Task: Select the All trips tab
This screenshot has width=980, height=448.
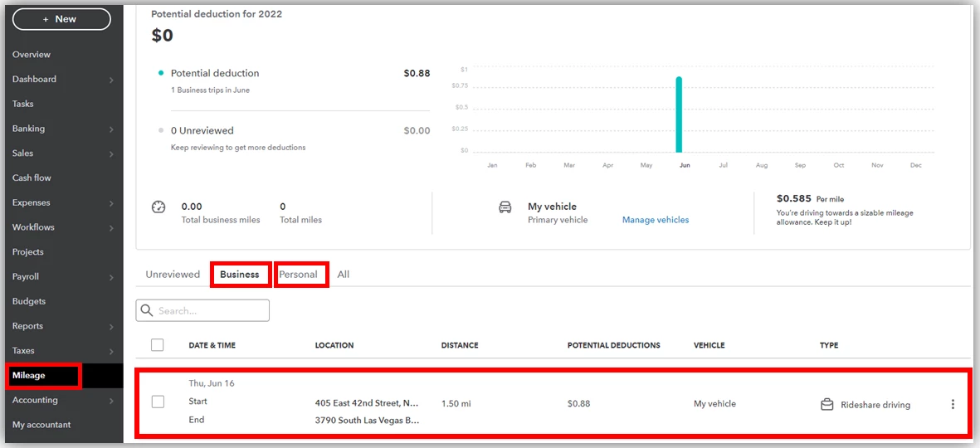Action: [344, 275]
